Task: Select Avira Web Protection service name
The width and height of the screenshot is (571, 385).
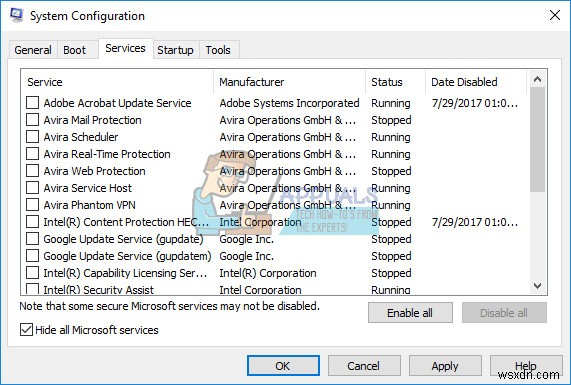Action: pos(94,171)
